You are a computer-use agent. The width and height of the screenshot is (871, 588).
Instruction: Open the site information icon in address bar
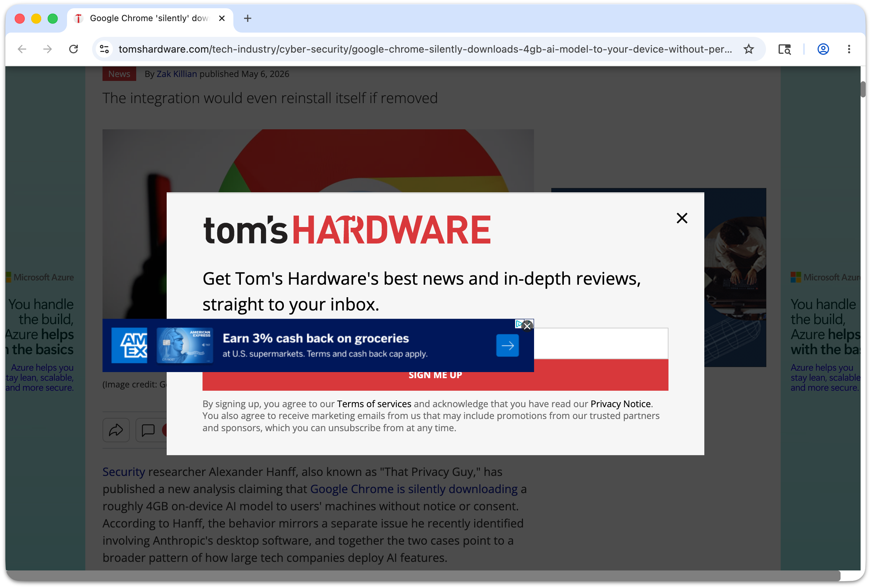[104, 49]
